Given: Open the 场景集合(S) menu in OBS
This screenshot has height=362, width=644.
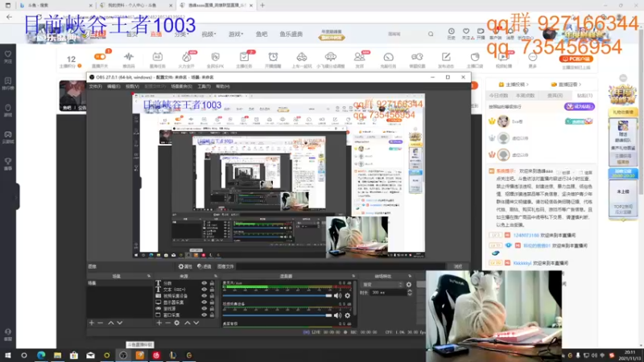Looking at the screenshot, I should click(x=182, y=87).
